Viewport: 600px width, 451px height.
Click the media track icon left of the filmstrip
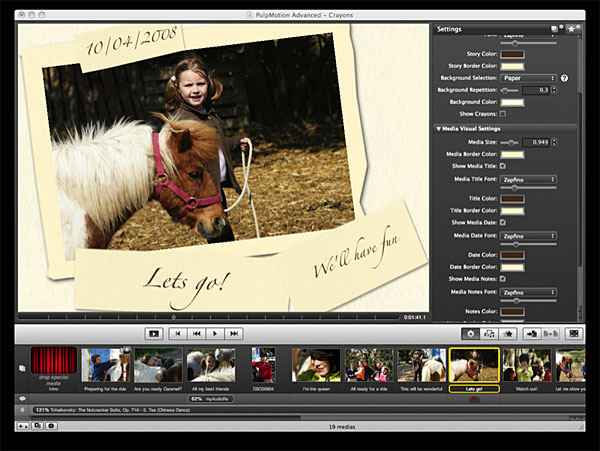click(x=22, y=368)
